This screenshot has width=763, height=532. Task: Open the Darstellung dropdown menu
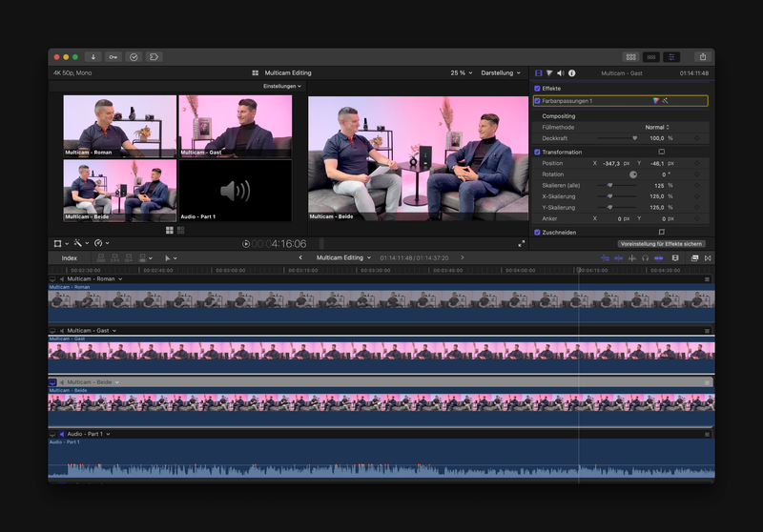point(499,72)
